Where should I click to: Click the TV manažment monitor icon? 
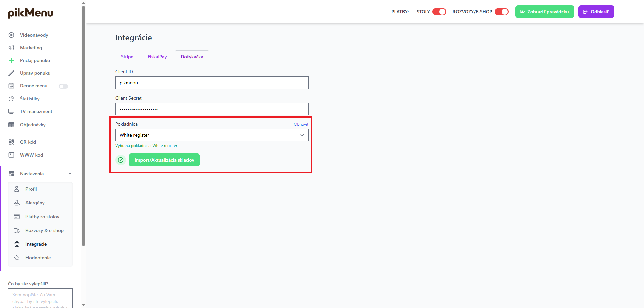tap(11, 111)
